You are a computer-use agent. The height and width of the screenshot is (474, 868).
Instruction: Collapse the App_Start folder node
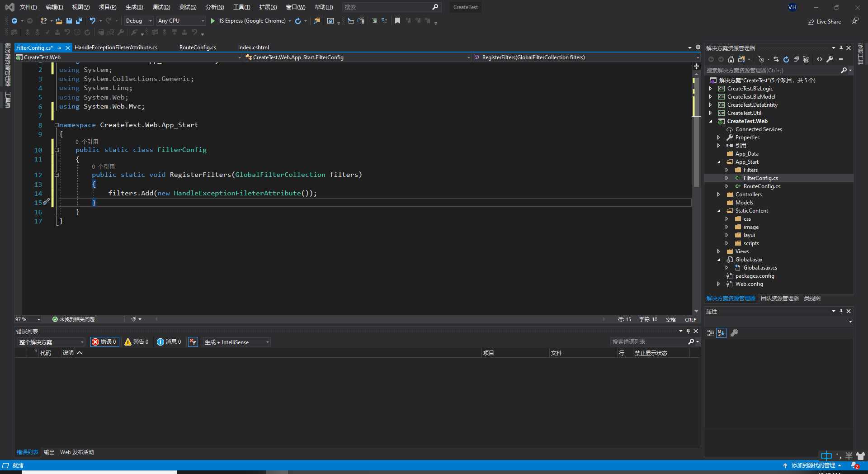pyautogui.click(x=719, y=162)
